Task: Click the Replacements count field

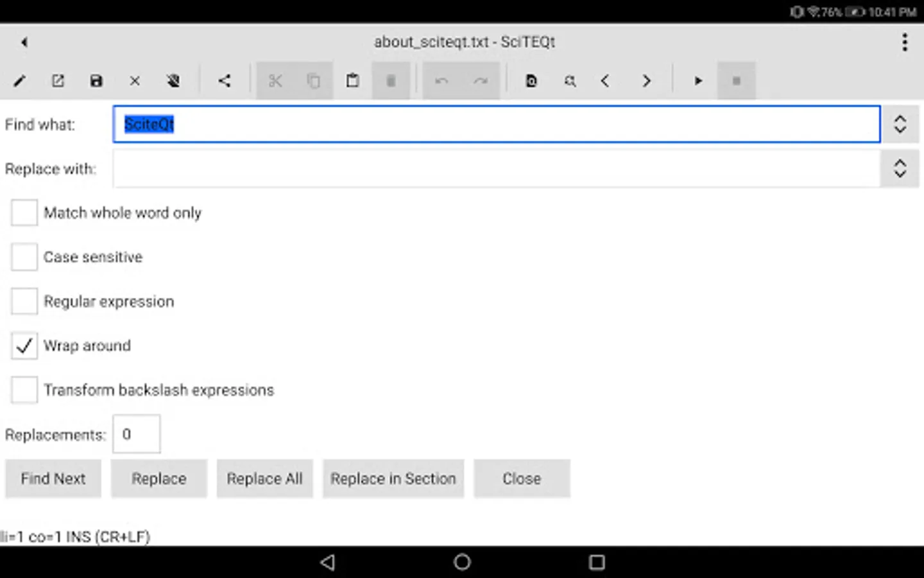Action: pyautogui.click(x=137, y=434)
